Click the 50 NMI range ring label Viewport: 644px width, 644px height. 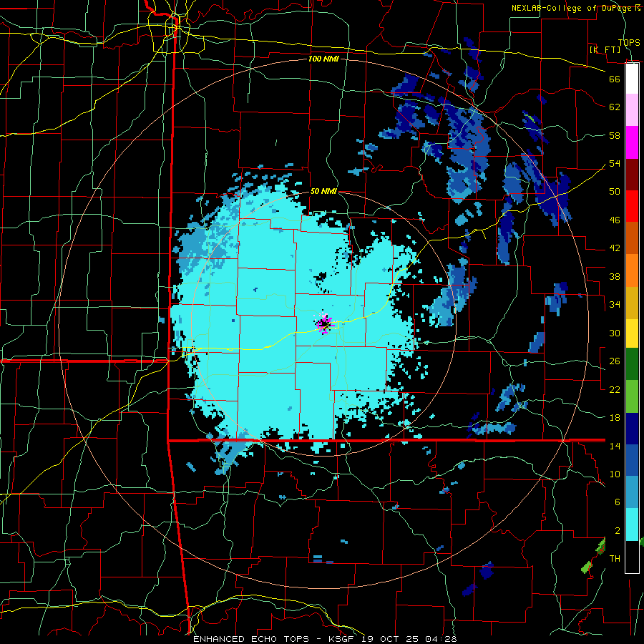click(x=323, y=191)
